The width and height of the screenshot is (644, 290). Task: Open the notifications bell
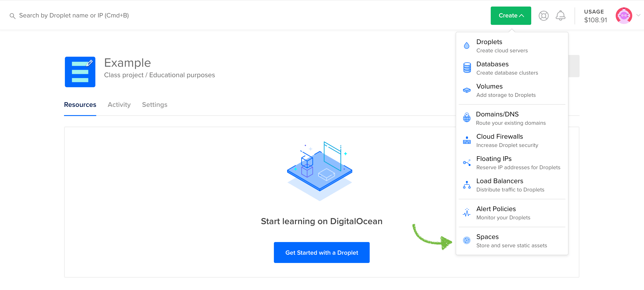point(560,15)
